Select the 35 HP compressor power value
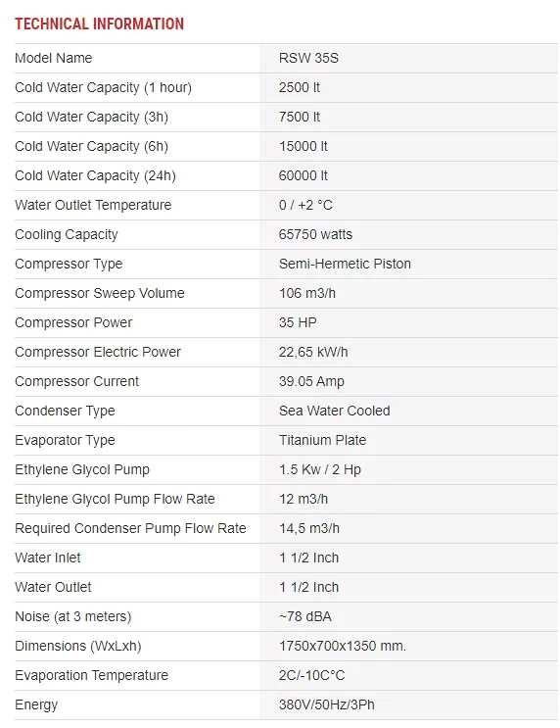The width and height of the screenshot is (560, 728). pyautogui.click(x=298, y=322)
